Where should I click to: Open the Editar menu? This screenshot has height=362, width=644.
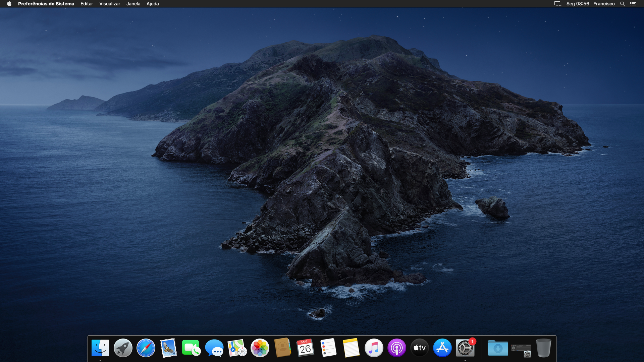pos(87,4)
